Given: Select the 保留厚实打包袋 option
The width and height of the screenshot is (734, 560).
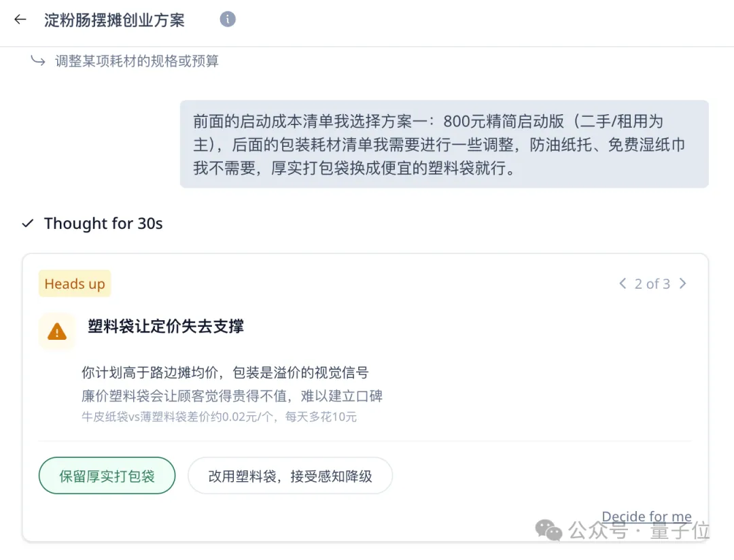Looking at the screenshot, I should [107, 476].
